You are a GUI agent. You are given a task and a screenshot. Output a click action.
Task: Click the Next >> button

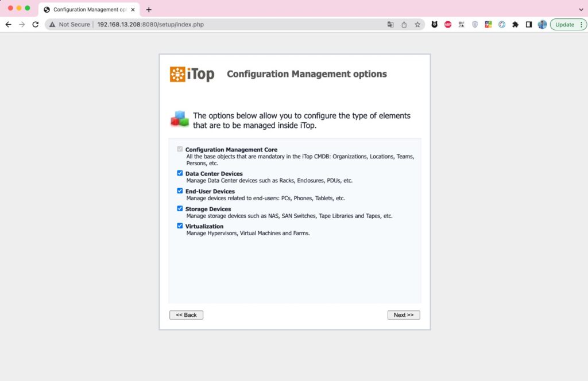tap(404, 315)
